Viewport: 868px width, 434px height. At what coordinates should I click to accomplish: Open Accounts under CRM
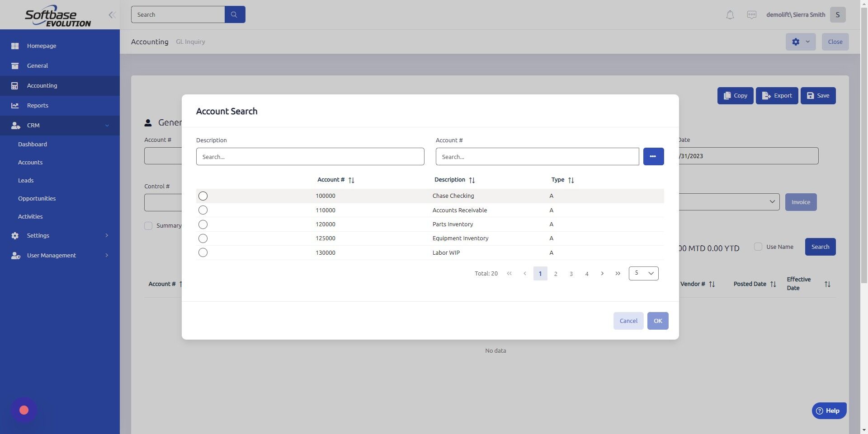click(30, 163)
